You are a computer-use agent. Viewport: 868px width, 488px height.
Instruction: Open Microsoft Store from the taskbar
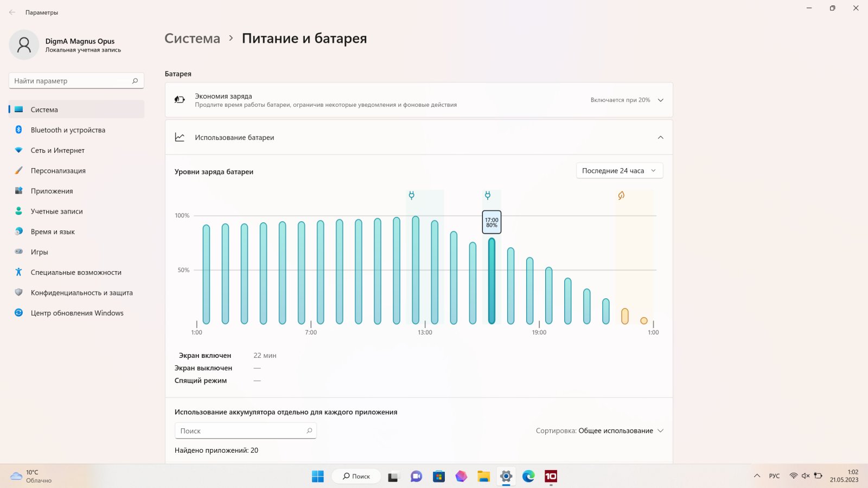click(439, 476)
